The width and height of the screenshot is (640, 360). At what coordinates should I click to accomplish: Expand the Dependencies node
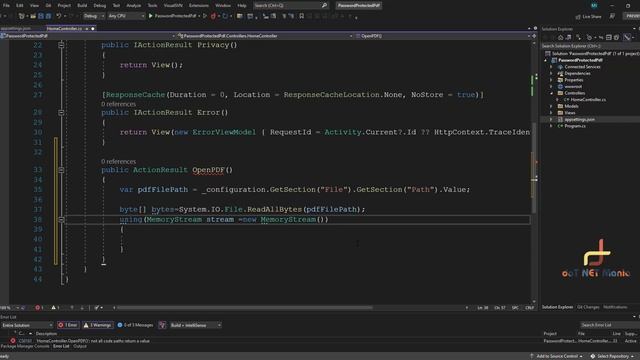(x=551, y=73)
